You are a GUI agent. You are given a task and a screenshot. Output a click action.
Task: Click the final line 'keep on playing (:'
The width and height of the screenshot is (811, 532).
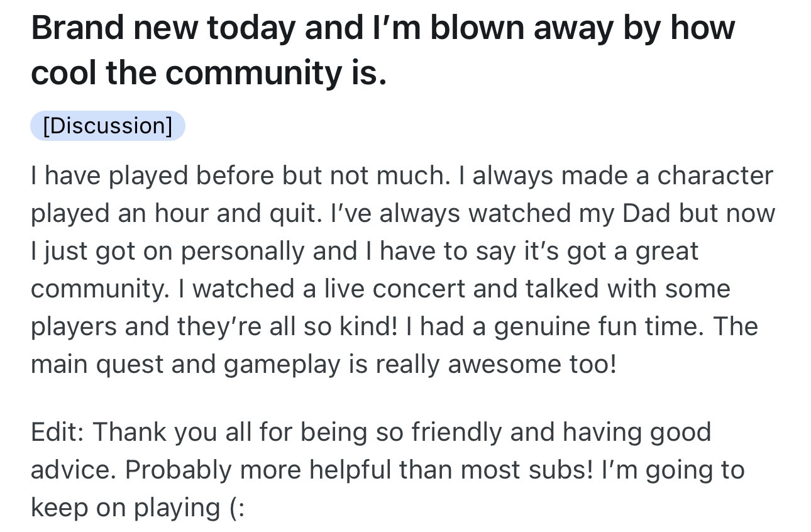[x=137, y=507]
